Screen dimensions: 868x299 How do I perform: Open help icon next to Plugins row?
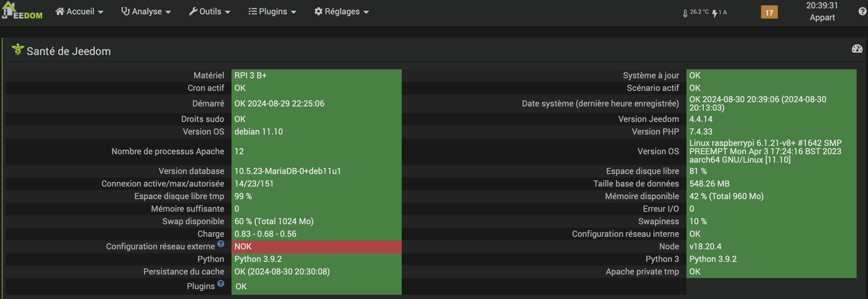tap(221, 283)
